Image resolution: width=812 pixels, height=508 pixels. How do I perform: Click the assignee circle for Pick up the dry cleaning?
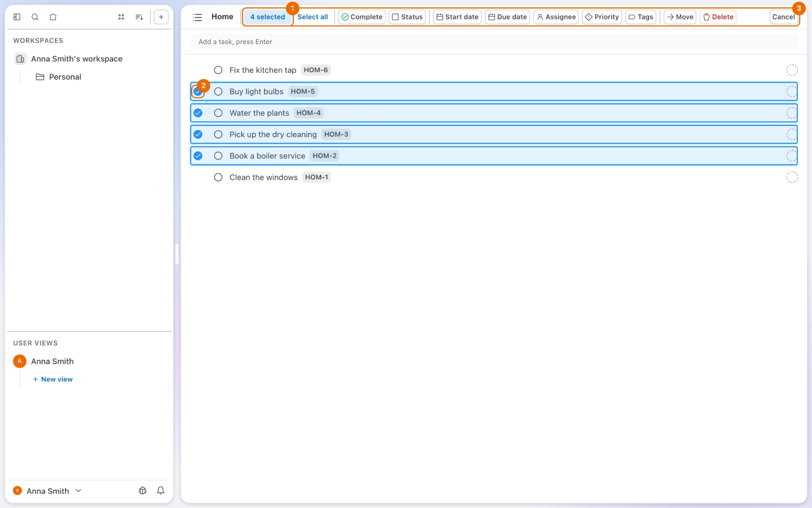click(792, 134)
